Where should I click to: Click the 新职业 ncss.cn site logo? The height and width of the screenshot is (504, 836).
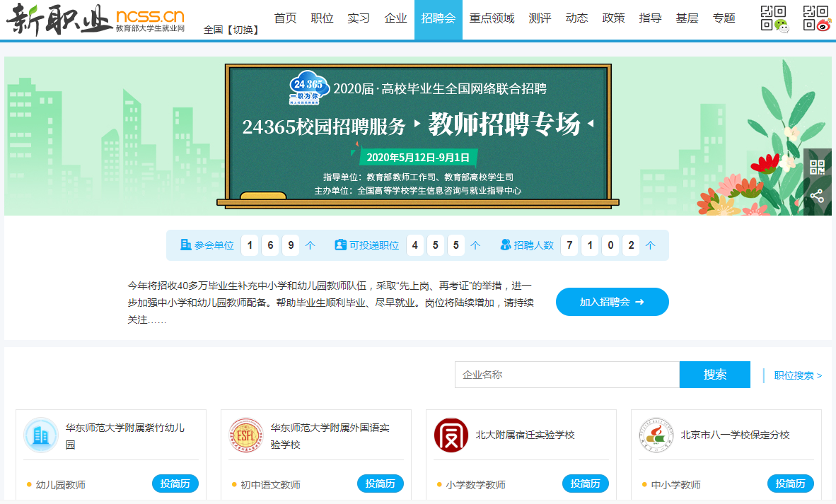click(95, 19)
